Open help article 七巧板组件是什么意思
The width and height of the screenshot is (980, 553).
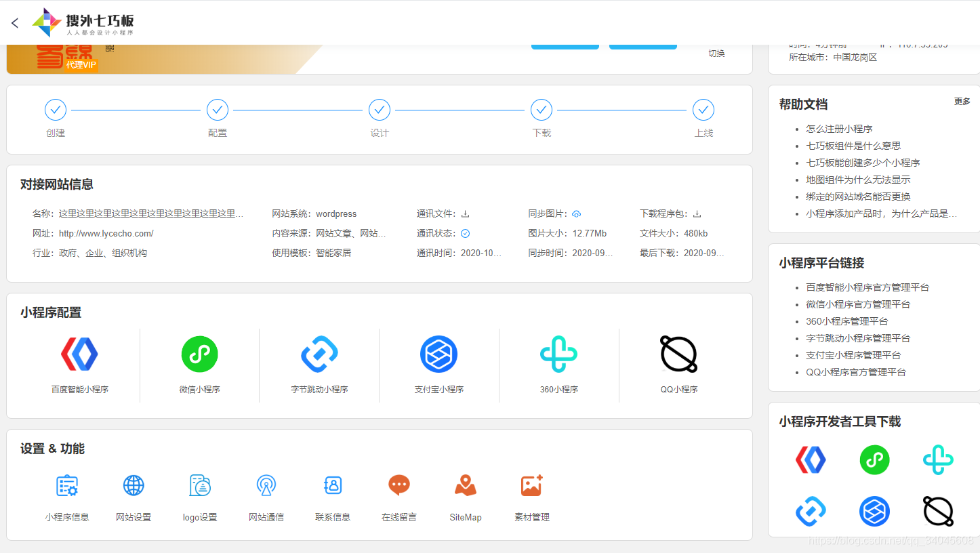(x=853, y=146)
